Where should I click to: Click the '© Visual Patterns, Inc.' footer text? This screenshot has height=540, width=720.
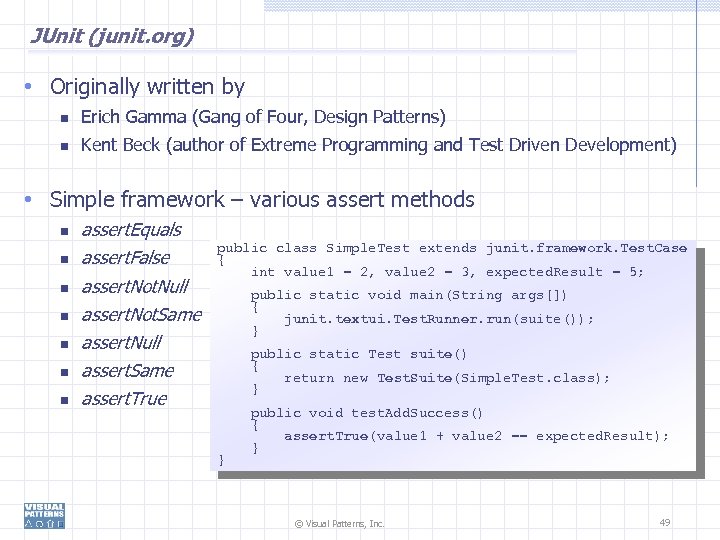pyautogui.click(x=339, y=523)
